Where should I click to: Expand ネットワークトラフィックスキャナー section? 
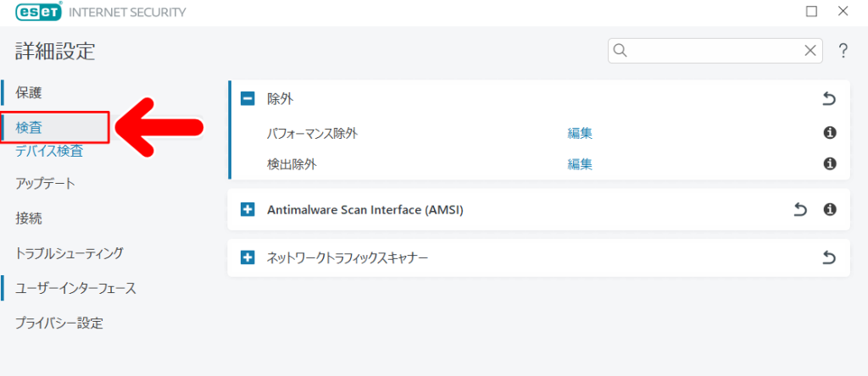[x=248, y=257]
